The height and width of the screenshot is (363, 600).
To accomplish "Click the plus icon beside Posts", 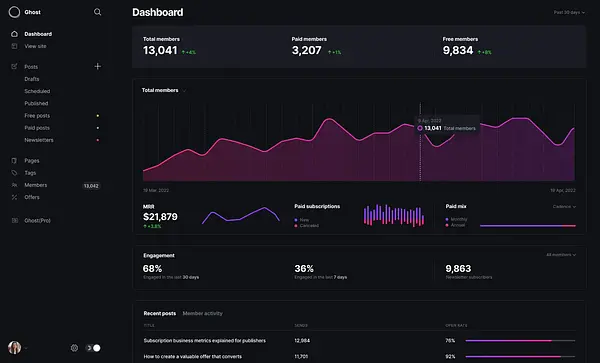I will click(98, 66).
